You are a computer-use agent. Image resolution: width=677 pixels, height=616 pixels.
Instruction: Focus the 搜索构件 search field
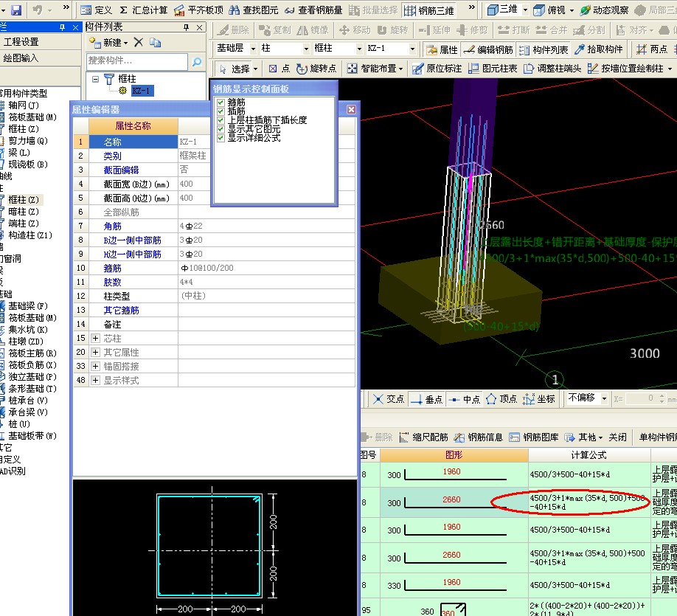(x=137, y=61)
